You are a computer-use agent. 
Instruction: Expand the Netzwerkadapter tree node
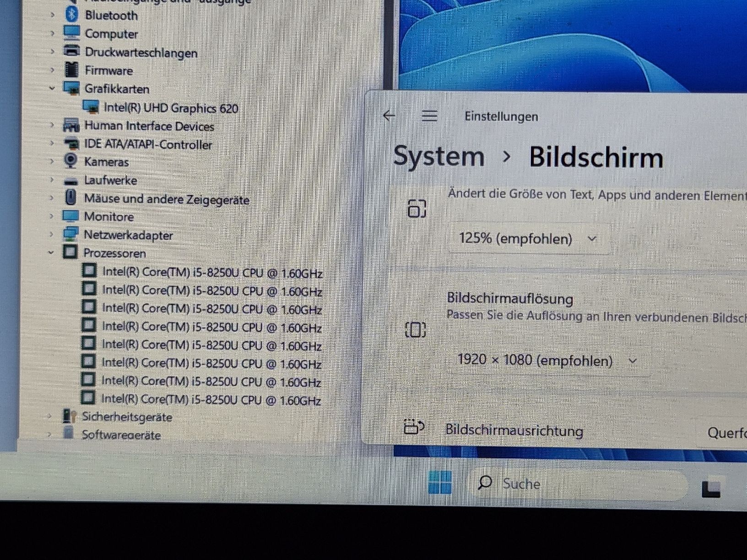(x=51, y=234)
